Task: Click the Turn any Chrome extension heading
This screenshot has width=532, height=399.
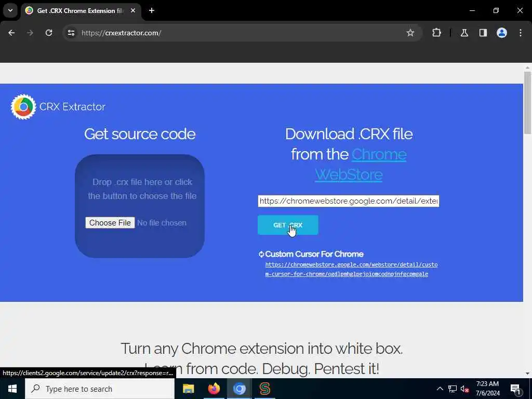Action: click(262, 349)
